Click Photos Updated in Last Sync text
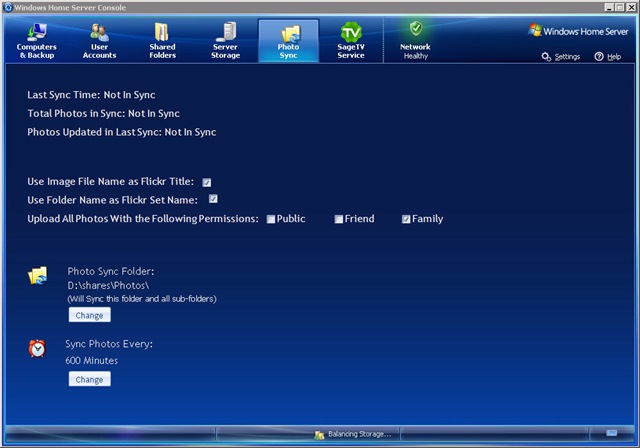Image resolution: width=640 pixels, height=448 pixels. (x=122, y=132)
